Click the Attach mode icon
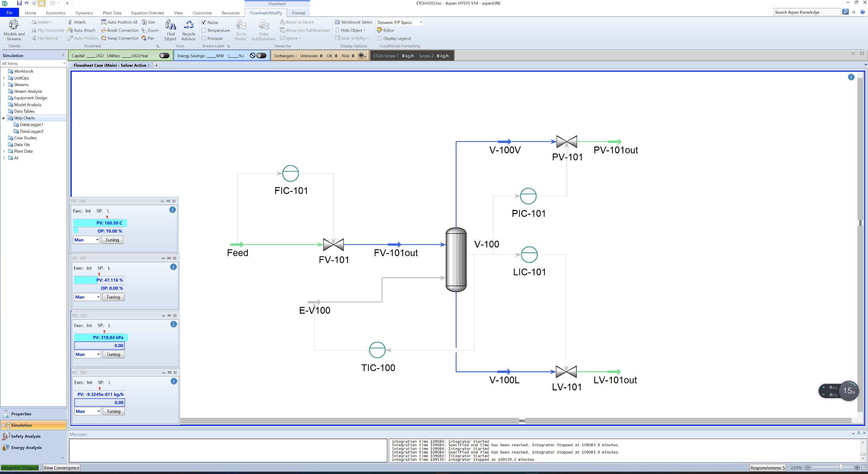The image size is (868, 474). (x=70, y=22)
